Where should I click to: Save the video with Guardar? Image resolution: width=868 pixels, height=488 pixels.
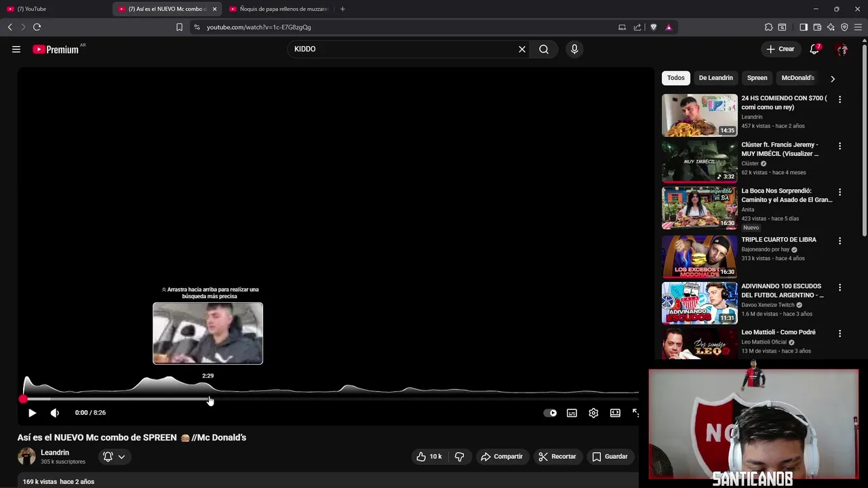click(x=610, y=457)
